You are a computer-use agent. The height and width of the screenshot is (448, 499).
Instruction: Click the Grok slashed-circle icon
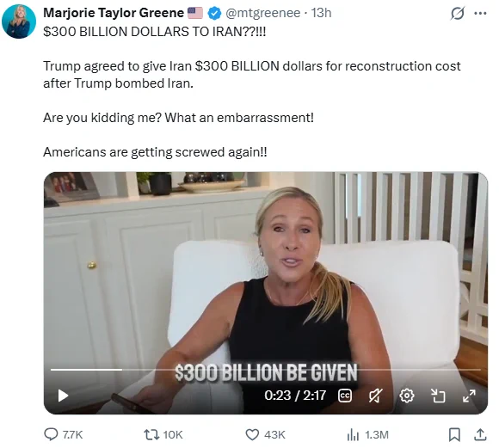(458, 13)
